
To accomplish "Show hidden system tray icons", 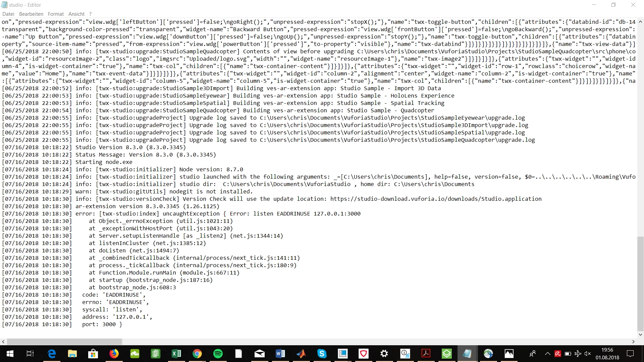I will [547, 354].
